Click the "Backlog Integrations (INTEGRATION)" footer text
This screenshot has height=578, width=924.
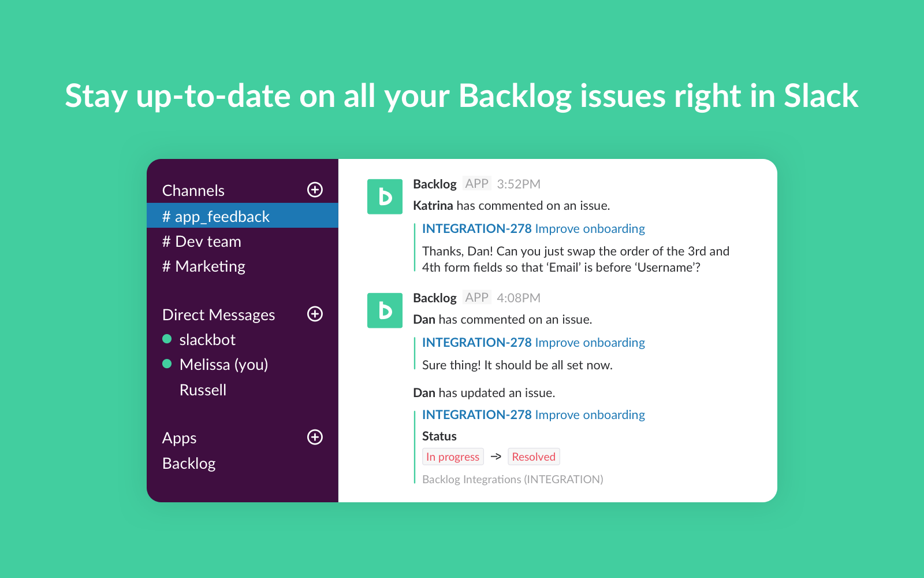(513, 479)
